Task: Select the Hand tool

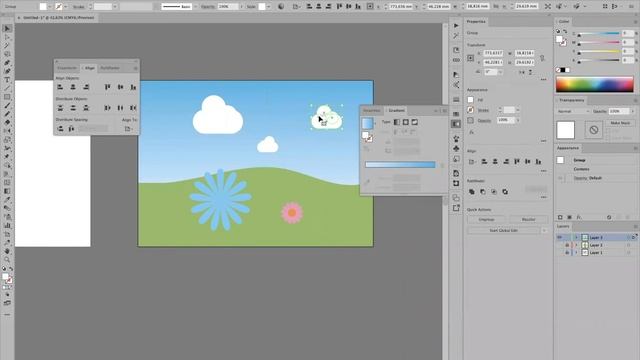Action: coord(7,251)
